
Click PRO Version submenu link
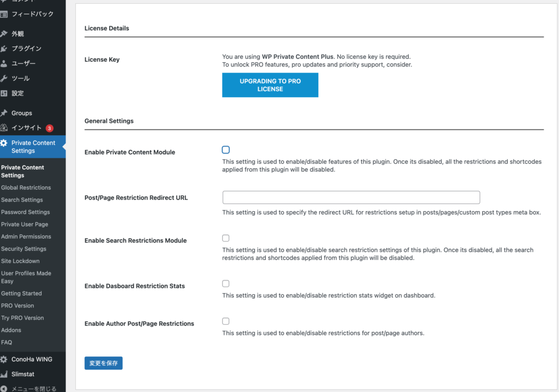pyautogui.click(x=17, y=306)
